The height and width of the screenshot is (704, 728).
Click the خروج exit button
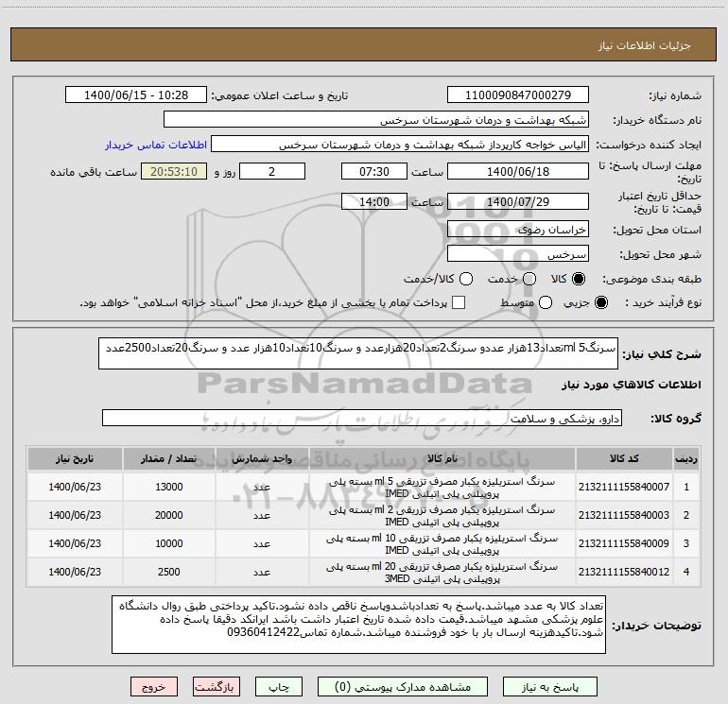click(154, 687)
